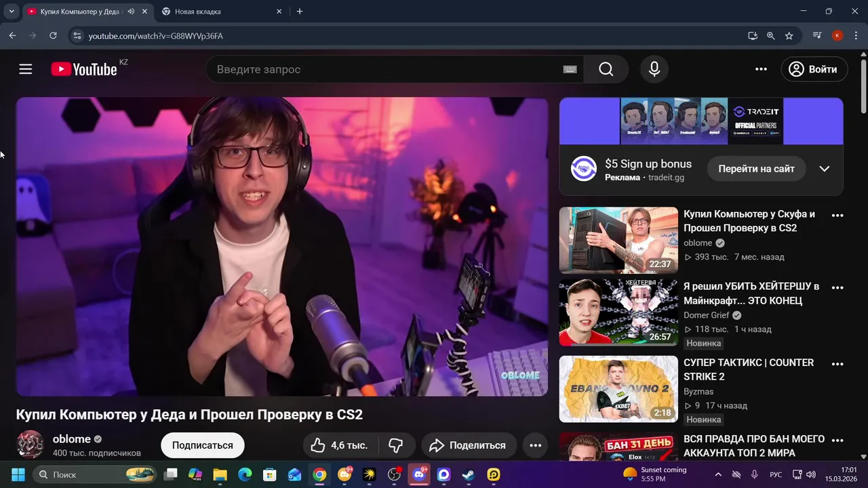Open zoom control in address bar
This screenshot has height=488, width=868.
click(x=771, y=35)
